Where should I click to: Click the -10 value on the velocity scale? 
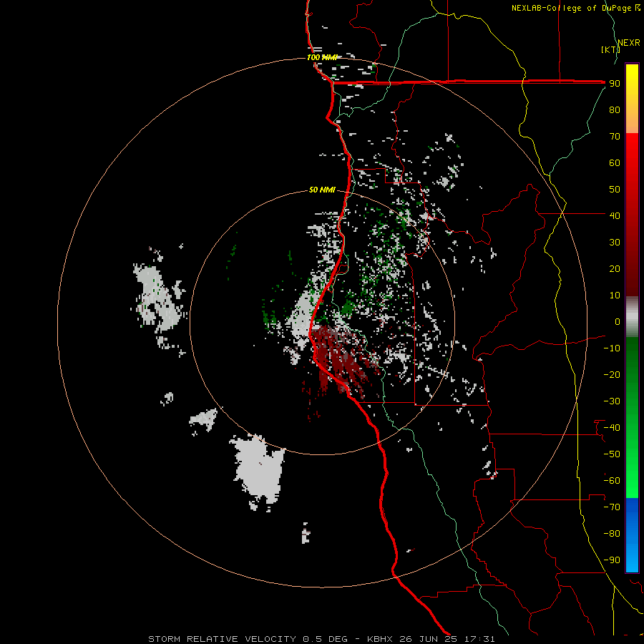click(x=612, y=348)
